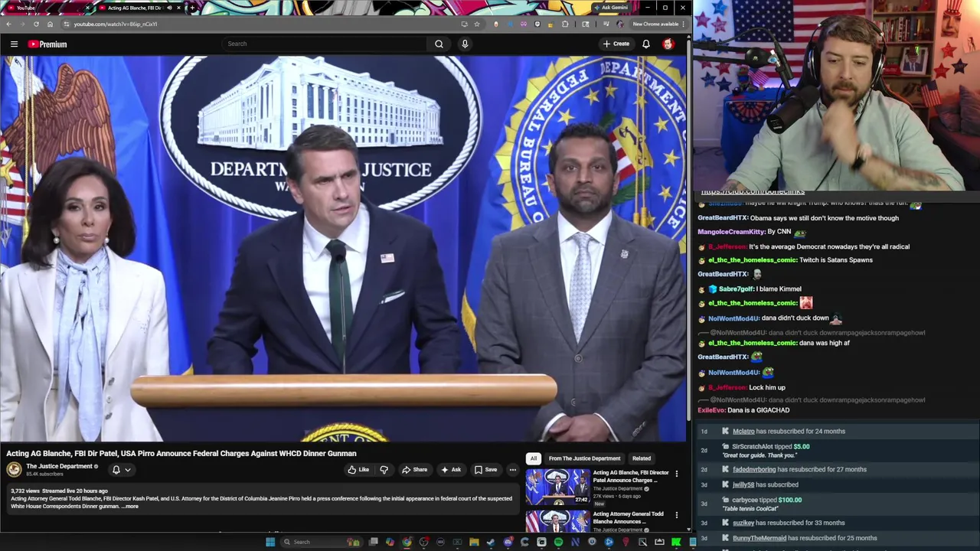Click chat username Sabre7golf
The height and width of the screenshot is (551, 980).
click(x=737, y=289)
